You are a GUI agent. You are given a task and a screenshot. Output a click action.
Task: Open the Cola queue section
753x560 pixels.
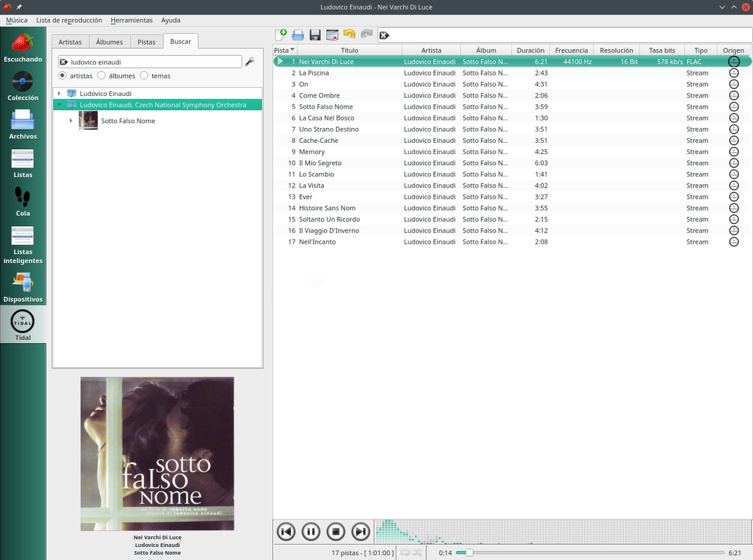point(22,201)
